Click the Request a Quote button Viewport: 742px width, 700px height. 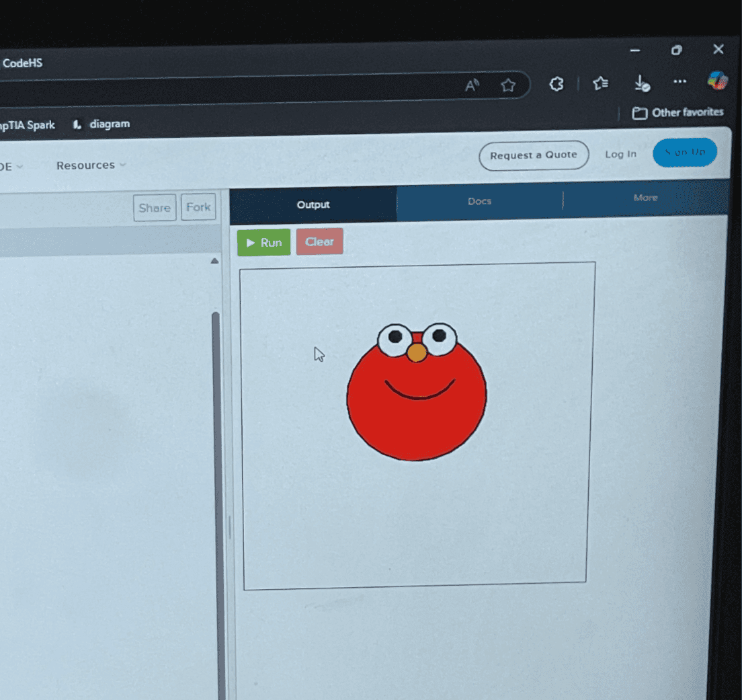pos(533,155)
